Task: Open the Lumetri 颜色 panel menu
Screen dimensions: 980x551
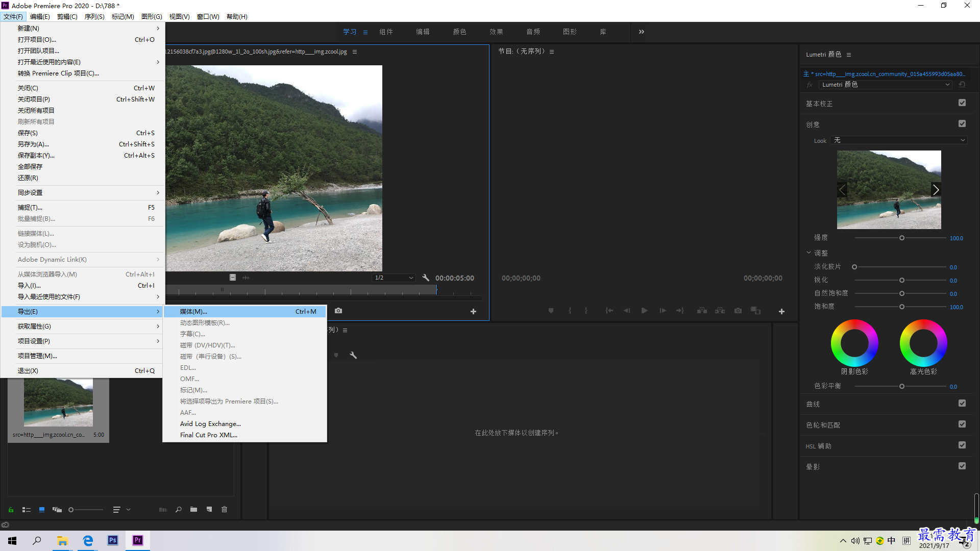Action: 849,55
